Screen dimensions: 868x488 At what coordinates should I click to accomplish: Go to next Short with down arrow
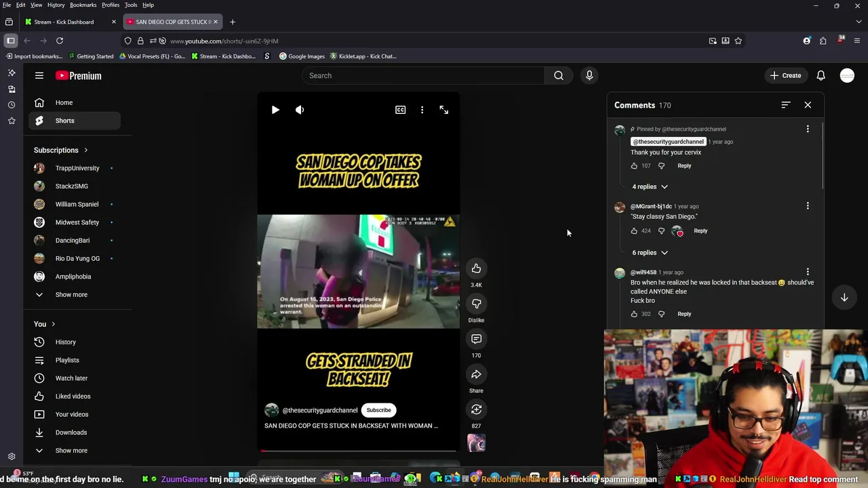[x=844, y=298]
